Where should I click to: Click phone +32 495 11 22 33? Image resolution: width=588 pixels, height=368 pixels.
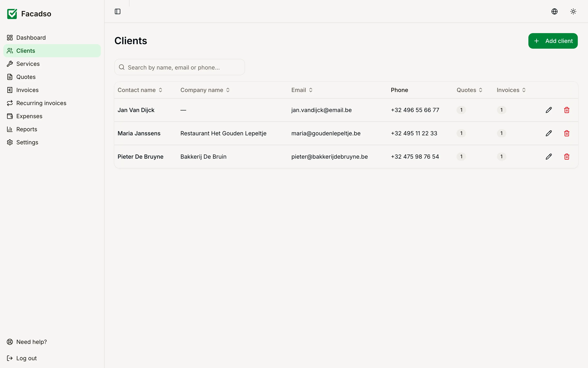[x=414, y=133]
